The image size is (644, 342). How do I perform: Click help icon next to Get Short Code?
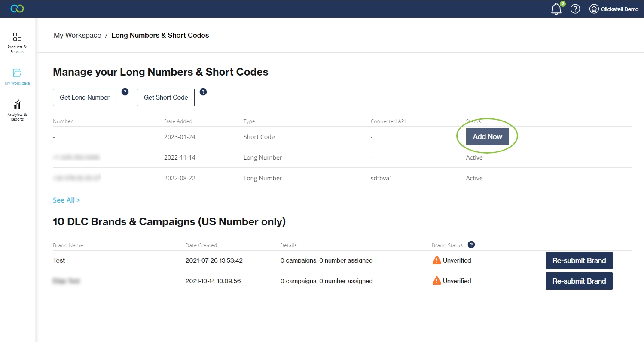pyautogui.click(x=203, y=92)
